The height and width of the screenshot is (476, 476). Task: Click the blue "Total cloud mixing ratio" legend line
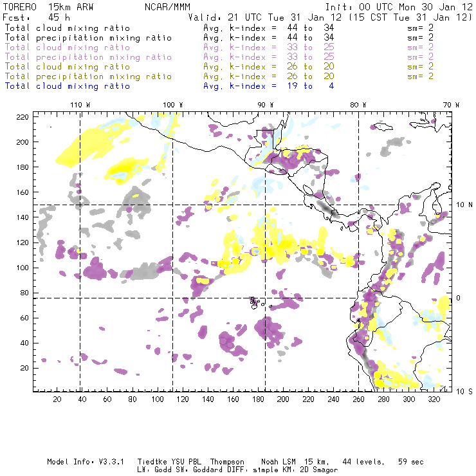point(68,87)
